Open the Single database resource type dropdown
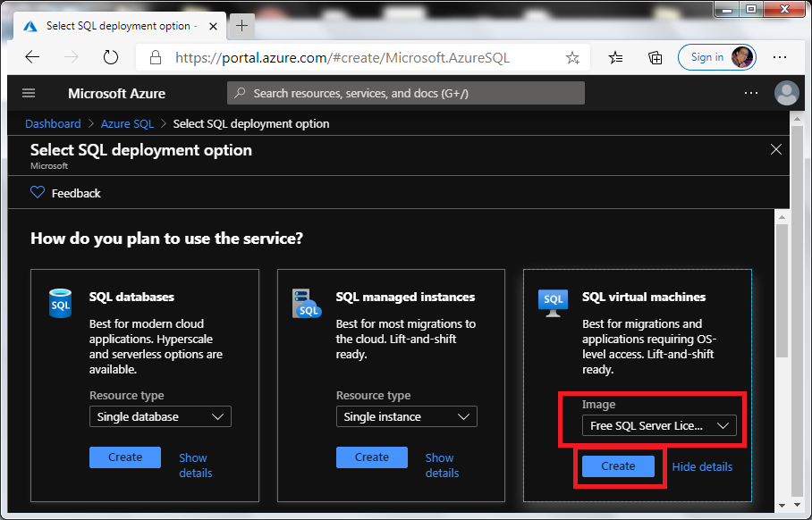 click(160, 416)
